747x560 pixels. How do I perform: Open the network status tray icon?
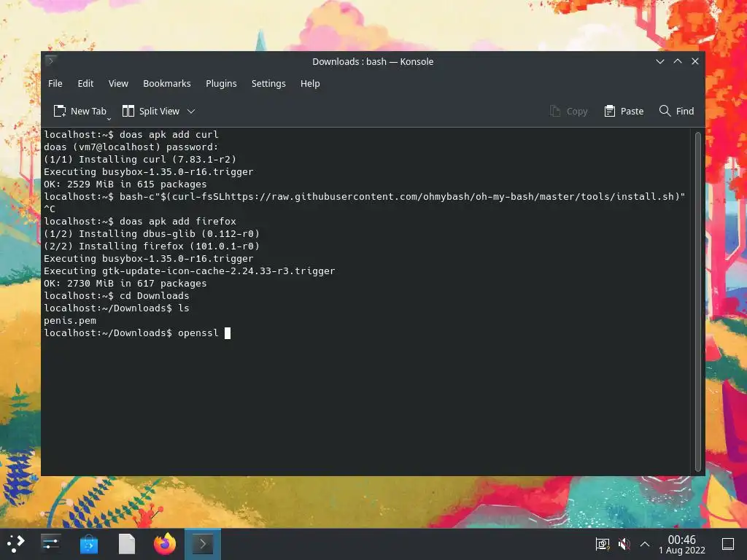click(602, 544)
